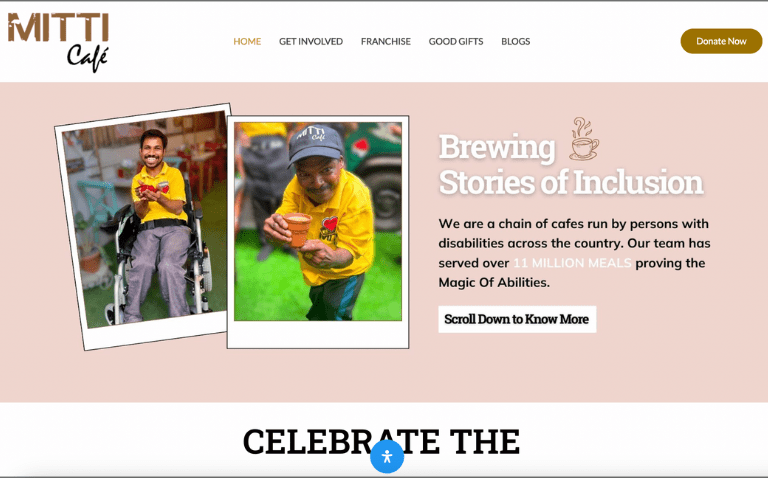Click the Mitti Café logo
Screen dimensions: 768x480
(x=58, y=42)
